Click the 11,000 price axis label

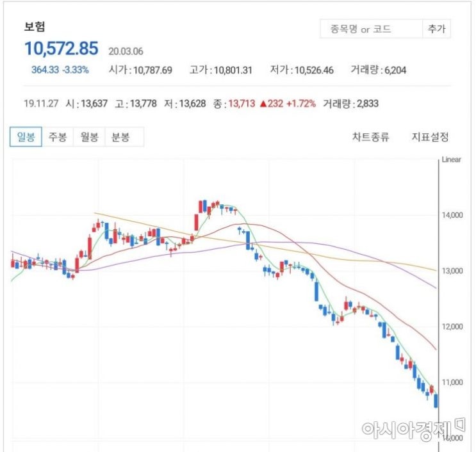(x=452, y=382)
